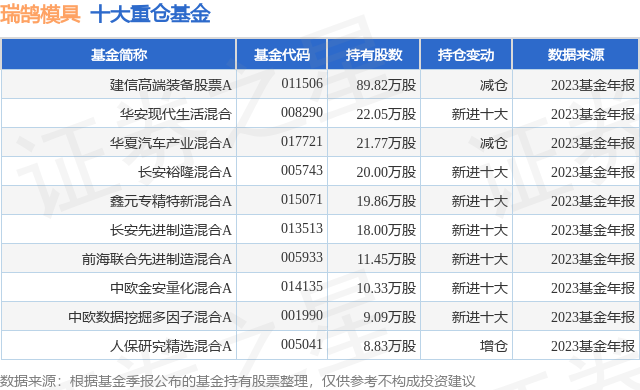Click holdings value 19.86万股
Image resolution: width=640 pixels, height=390 pixels.
(x=386, y=201)
